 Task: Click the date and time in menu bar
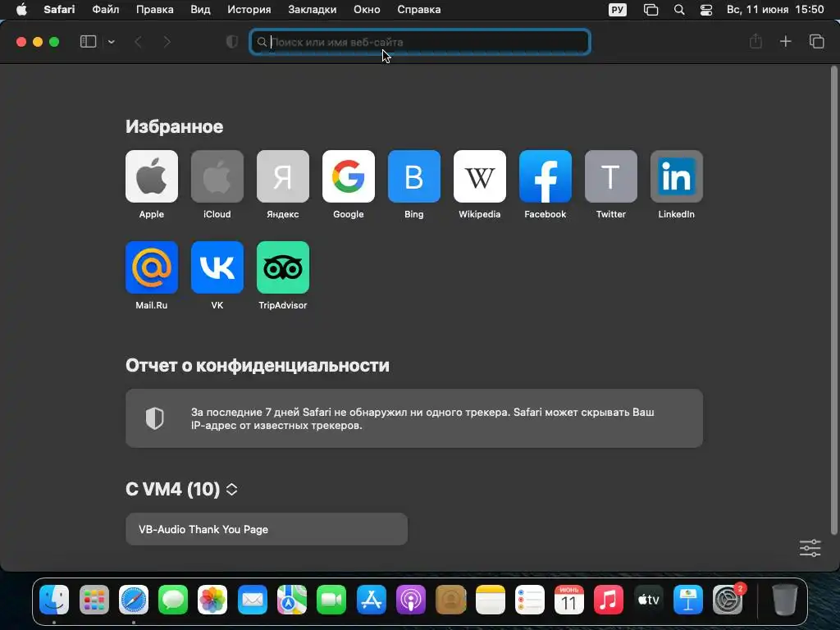pyautogui.click(x=774, y=10)
